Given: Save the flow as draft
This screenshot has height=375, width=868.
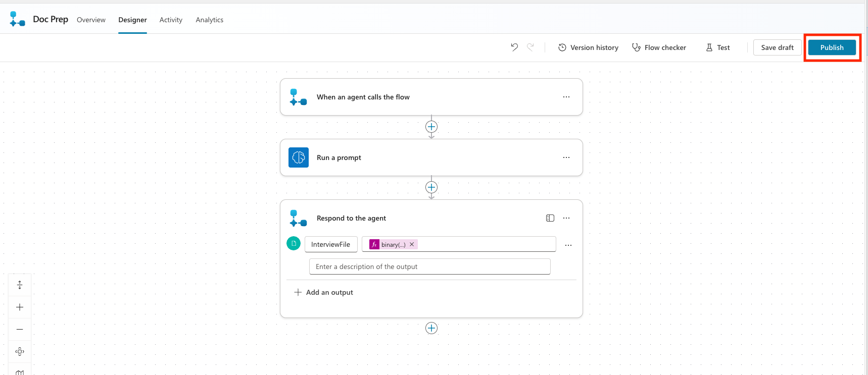Looking at the screenshot, I should point(777,47).
